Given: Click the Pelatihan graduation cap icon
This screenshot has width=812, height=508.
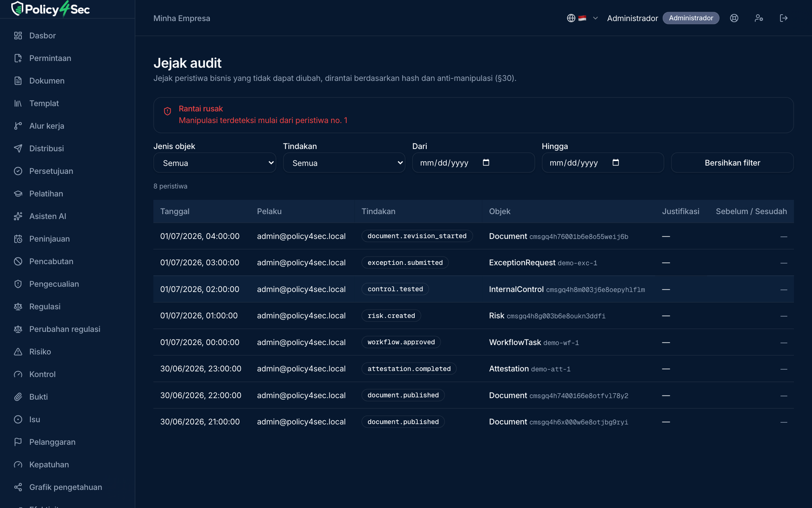Looking at the screenshot, I should (18, 194).
